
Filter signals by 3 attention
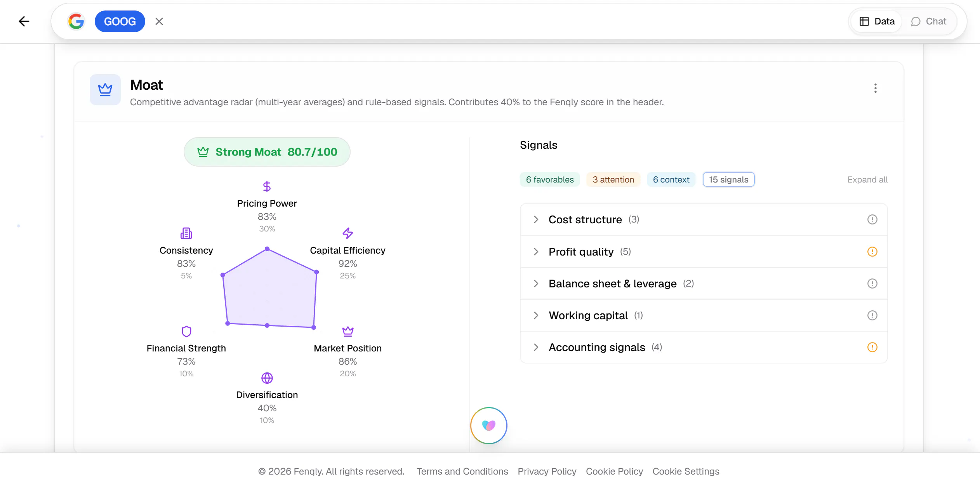[613, 179]
